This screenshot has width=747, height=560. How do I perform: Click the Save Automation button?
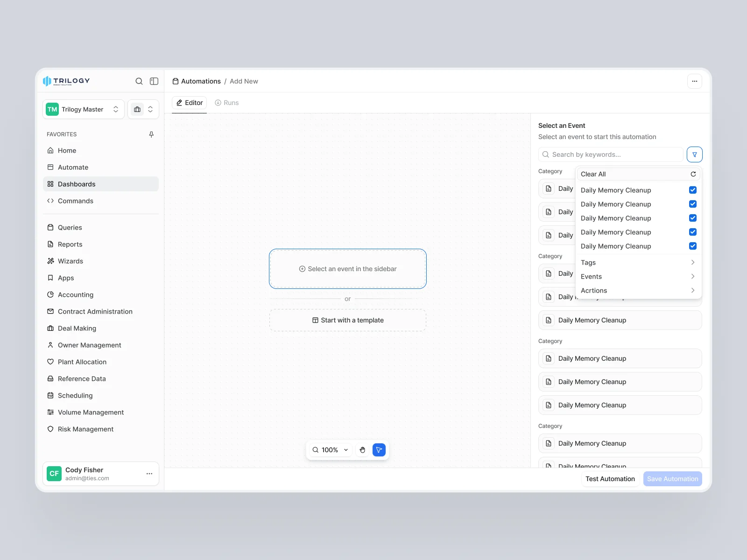(x=673, y=479)
